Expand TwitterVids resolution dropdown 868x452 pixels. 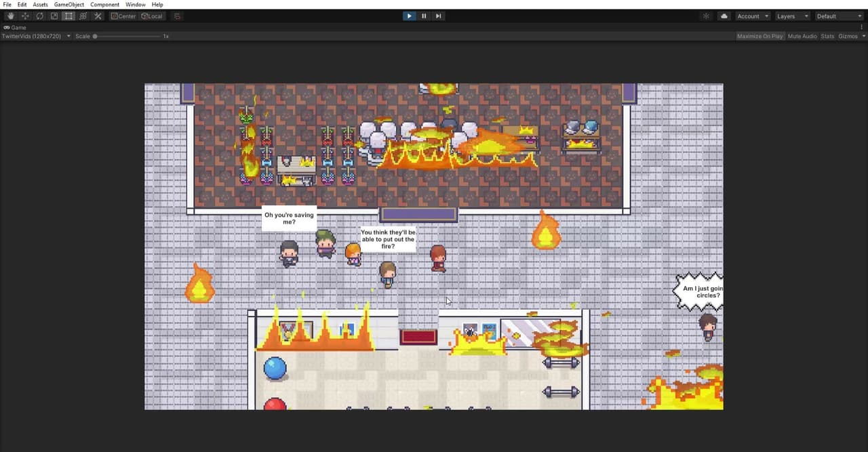37,36
